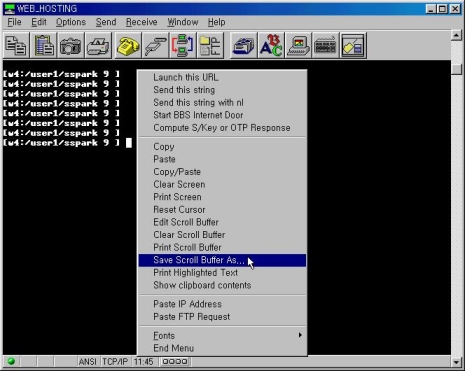Choose Send this string with nl
The image size is (465, 371).
pos(222,103)
